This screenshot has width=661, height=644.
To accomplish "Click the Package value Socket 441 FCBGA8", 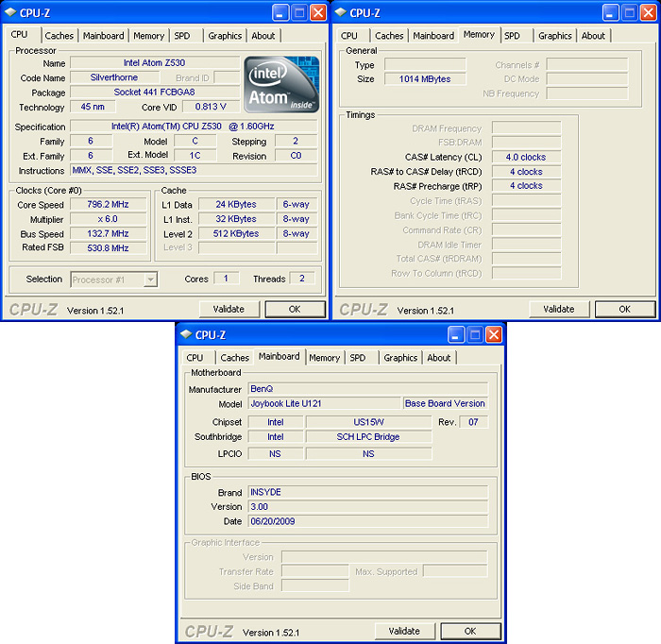I will click(x=155, y=93).
